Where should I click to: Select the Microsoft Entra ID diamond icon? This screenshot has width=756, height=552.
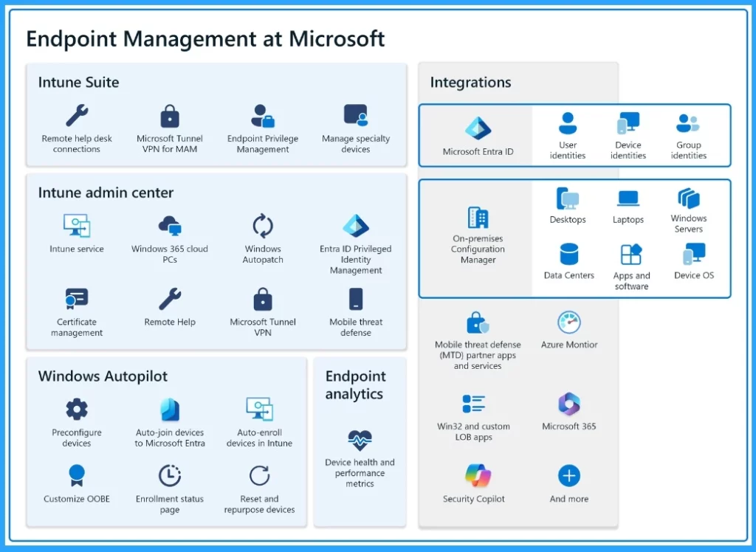[x=478, y=128]
